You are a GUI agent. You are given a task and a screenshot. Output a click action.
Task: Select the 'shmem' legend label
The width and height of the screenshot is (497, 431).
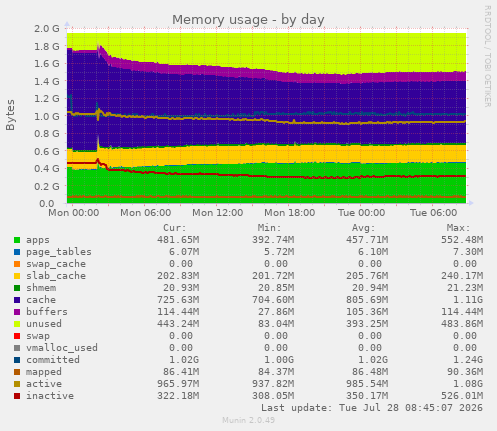[x=41, y=288]
